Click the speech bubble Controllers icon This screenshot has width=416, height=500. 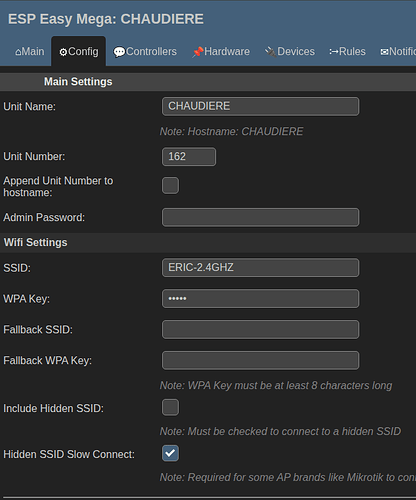tap(119, 52)
